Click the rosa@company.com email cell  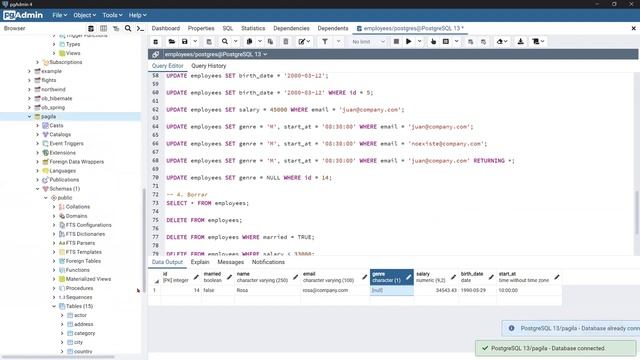335,290
